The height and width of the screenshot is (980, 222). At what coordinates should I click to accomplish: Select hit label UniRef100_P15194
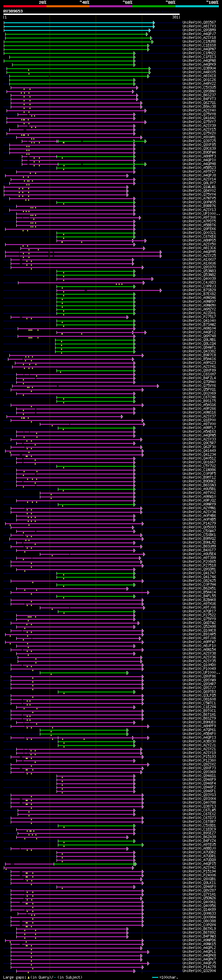click(199, 871)
